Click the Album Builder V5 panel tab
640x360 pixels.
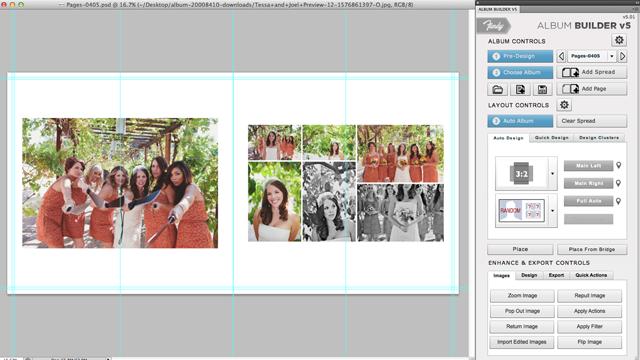(x=498, y=9)
